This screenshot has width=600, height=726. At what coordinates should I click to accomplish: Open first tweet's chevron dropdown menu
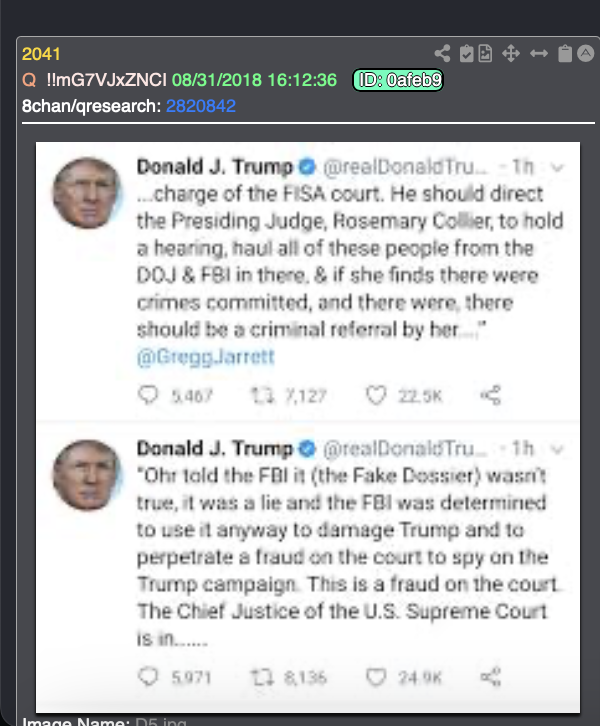[x=557, y=168]
